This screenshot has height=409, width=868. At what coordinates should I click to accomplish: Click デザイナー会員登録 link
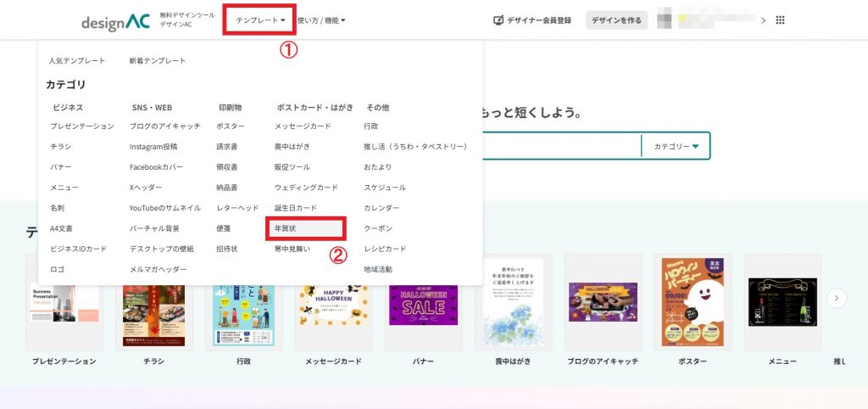(x=532, y=20)
